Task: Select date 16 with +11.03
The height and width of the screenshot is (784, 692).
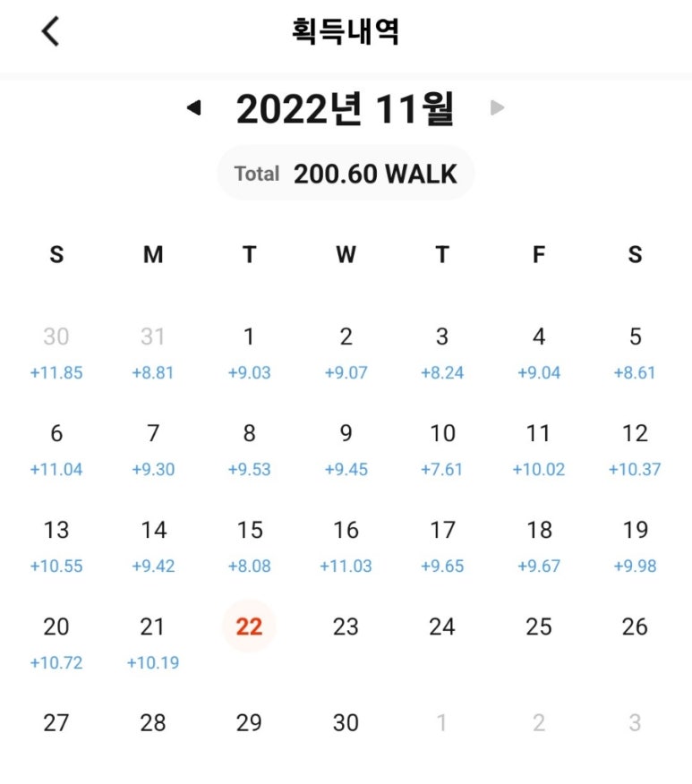Action: click(x=346, y=546)
